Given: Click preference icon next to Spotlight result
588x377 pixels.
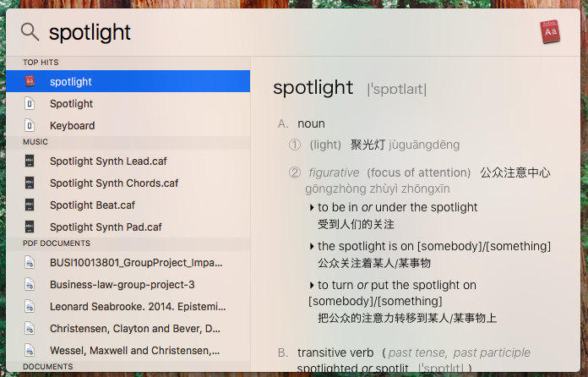Looking at the screenshot, I should pyautogui.click(x=30, y=103).
